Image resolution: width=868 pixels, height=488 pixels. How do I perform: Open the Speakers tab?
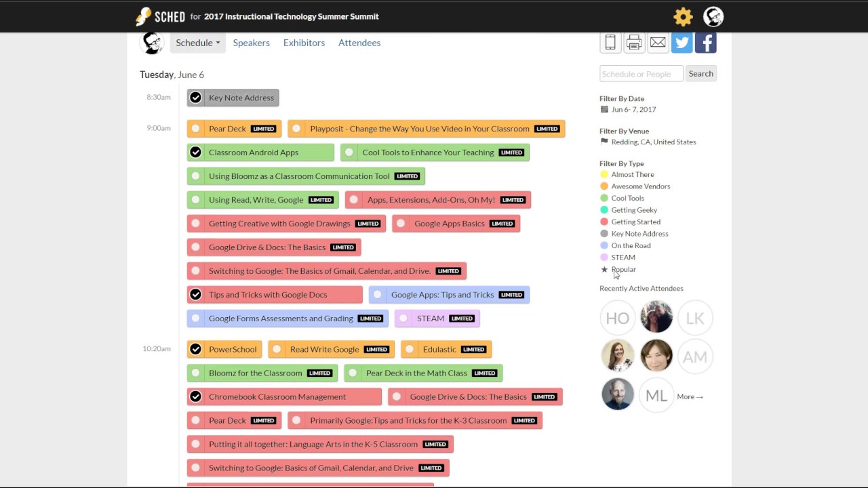click(x=252, y=43)
